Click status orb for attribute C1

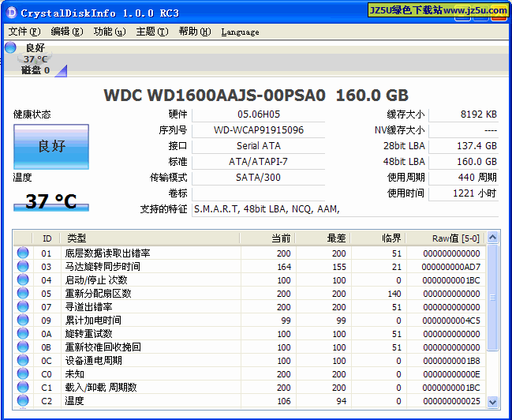point(23,387)
